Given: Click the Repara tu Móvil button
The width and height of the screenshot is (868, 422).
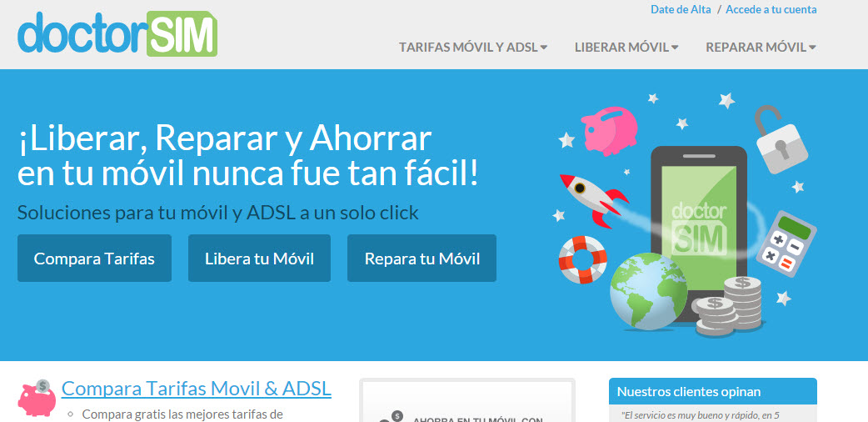Looking at the screenshot, I should coord(422,259).
